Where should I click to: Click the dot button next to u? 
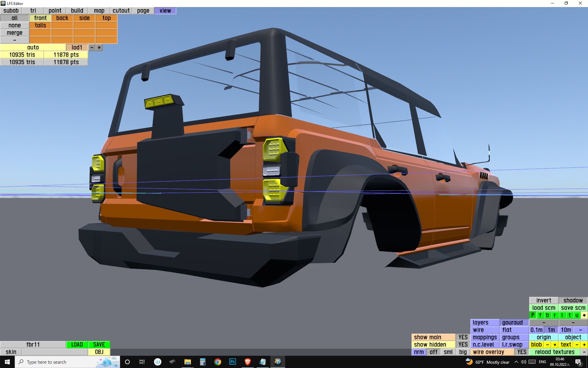584,315
